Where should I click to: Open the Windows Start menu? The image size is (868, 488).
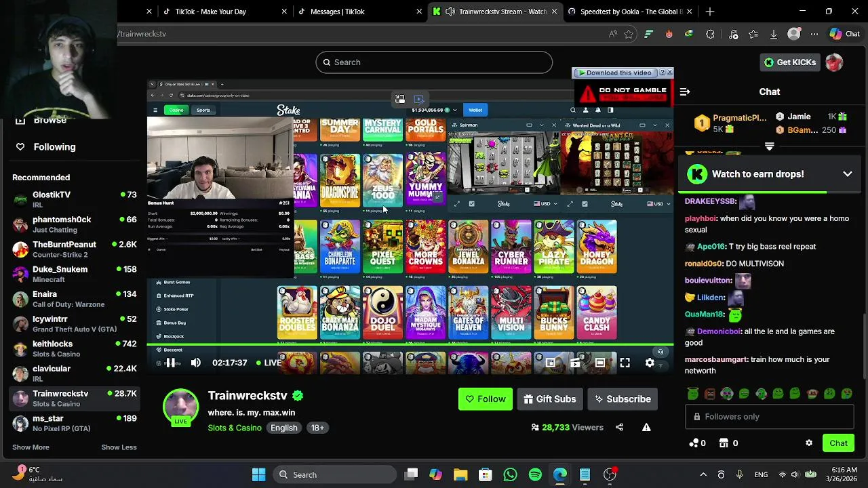point(258,475)
